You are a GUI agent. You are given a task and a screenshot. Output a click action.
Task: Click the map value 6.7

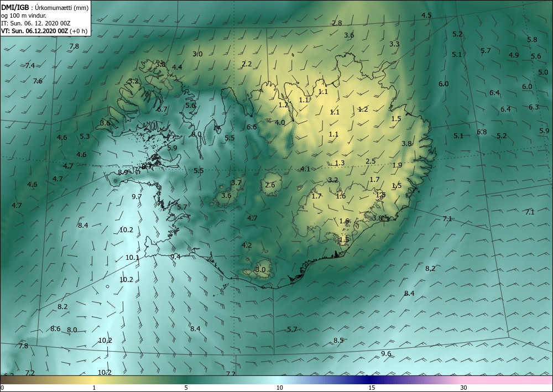[x=162, y=109]
